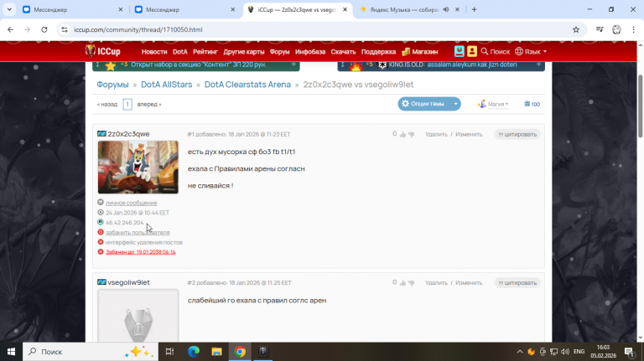Reload the page
Viewport: 644px width, 361px height.
44,29
